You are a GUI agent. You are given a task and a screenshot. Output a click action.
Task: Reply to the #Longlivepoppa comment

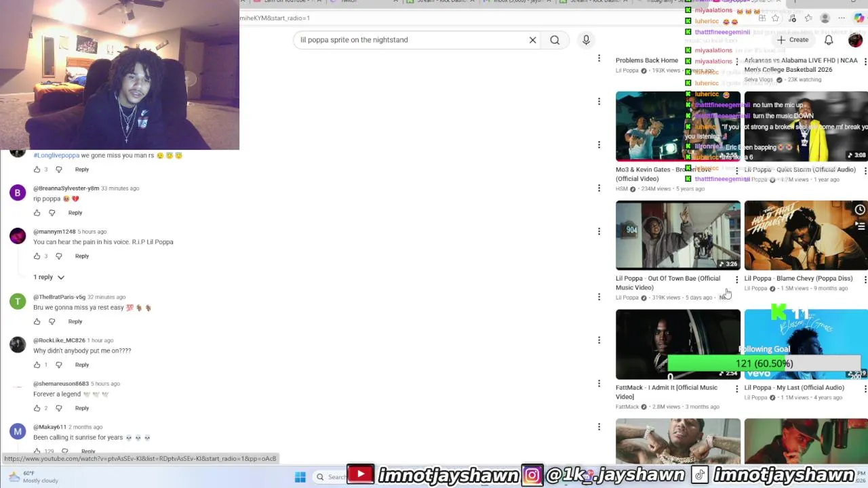(x=81, y=169)
